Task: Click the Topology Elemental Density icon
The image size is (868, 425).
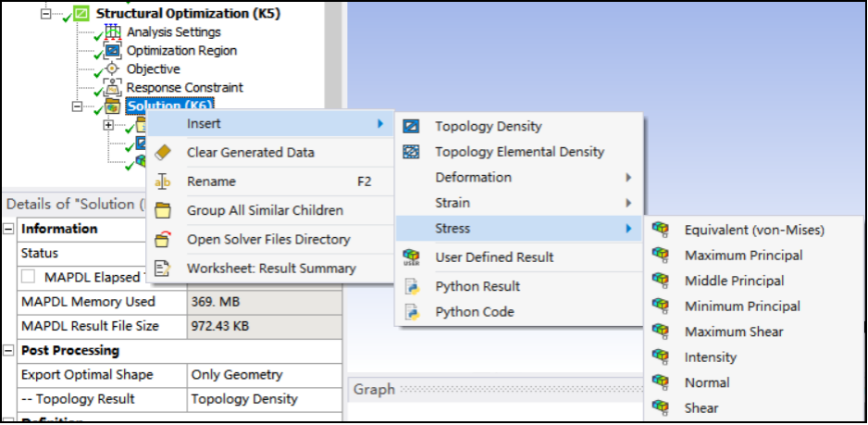Action: click(413, 152)
